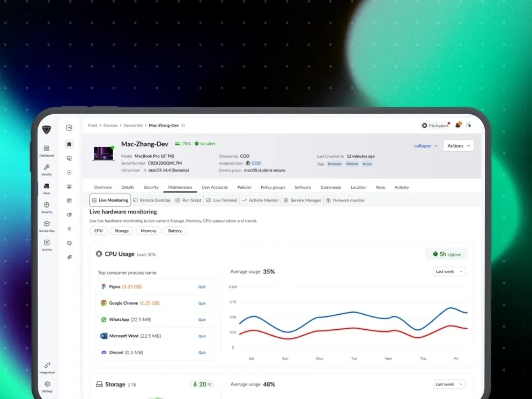The width and height of the screenshot is (532, 399).
Task: Open the Actions dropdown
Action: click(459, 145)
